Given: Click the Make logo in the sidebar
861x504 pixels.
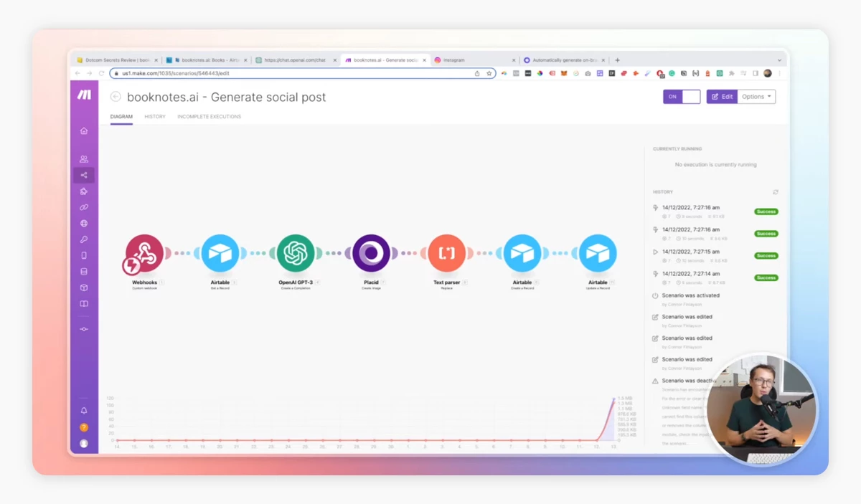Looking at the screenshot, I should (x=84, y=95).
